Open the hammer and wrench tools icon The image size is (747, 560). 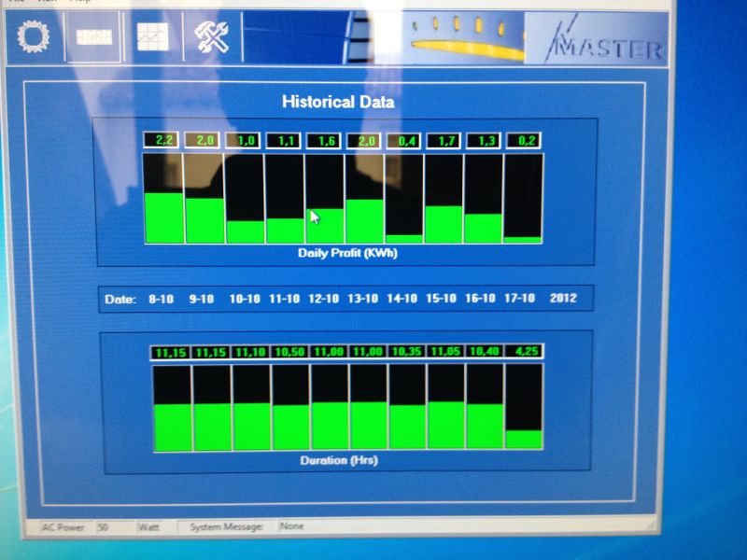pyautogui.click(x=212, y=37)
